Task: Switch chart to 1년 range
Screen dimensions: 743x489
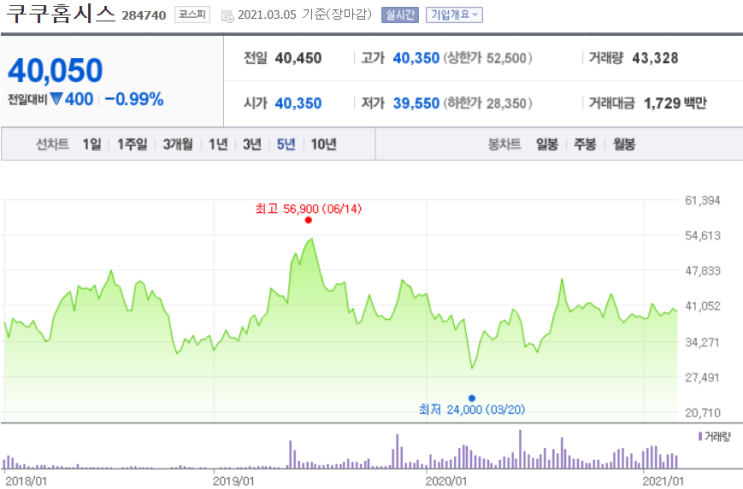Action: [218, 144]
